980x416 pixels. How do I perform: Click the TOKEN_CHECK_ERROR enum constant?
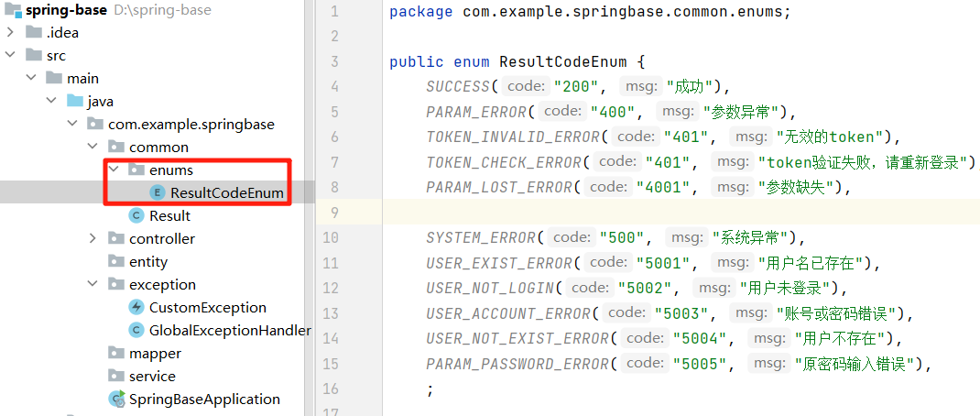(x=504, y=163)
